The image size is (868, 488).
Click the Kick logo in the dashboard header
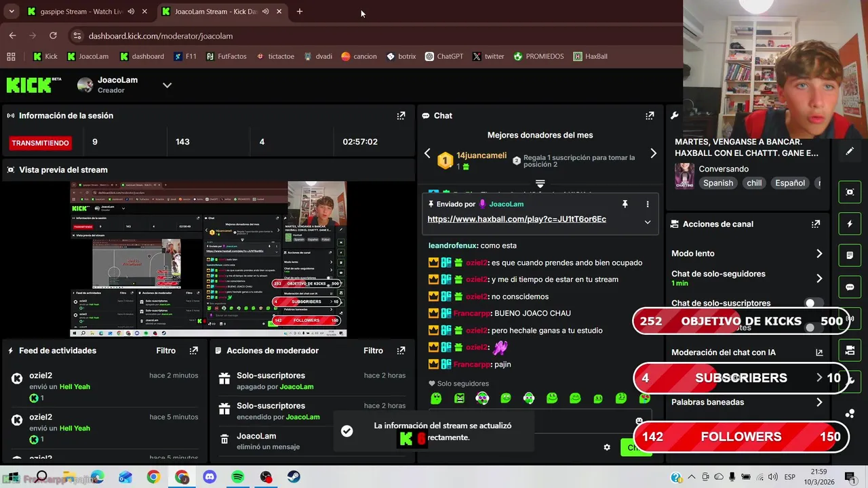[29, 85]
